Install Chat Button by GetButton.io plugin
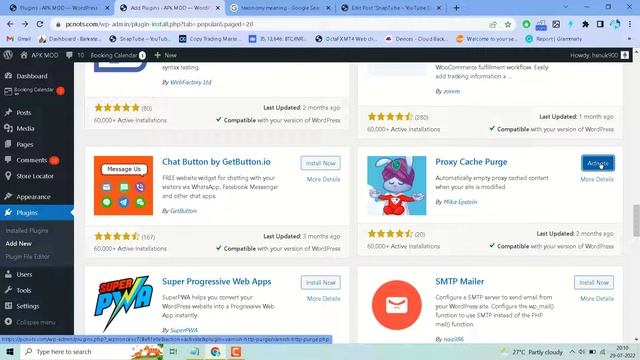 pyautogui.click(x=320, y=163)
